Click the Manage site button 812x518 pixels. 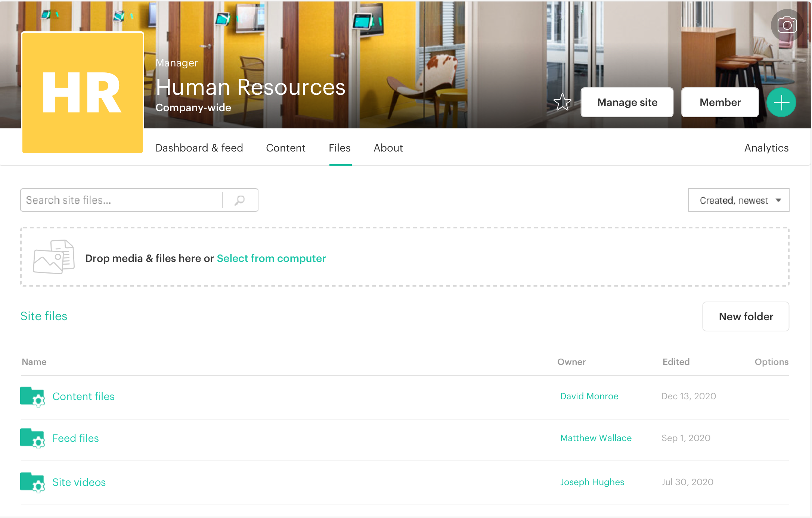(x=627, y=102)
